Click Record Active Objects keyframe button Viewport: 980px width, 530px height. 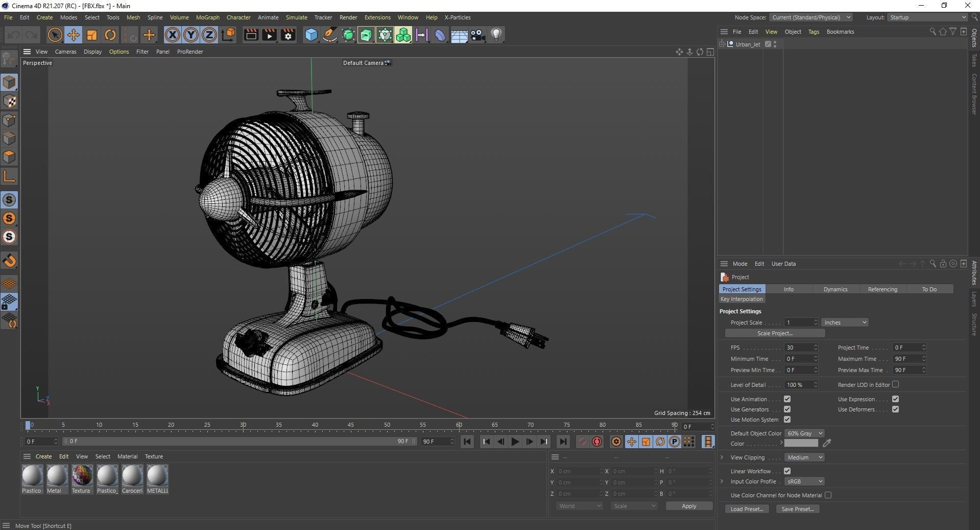pyautogui.click(x=582, y=442)
